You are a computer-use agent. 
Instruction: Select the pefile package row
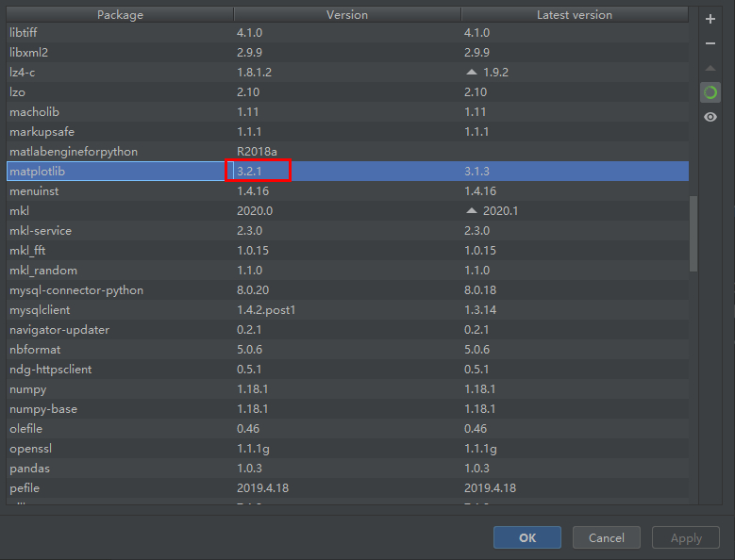click(347, 488)
